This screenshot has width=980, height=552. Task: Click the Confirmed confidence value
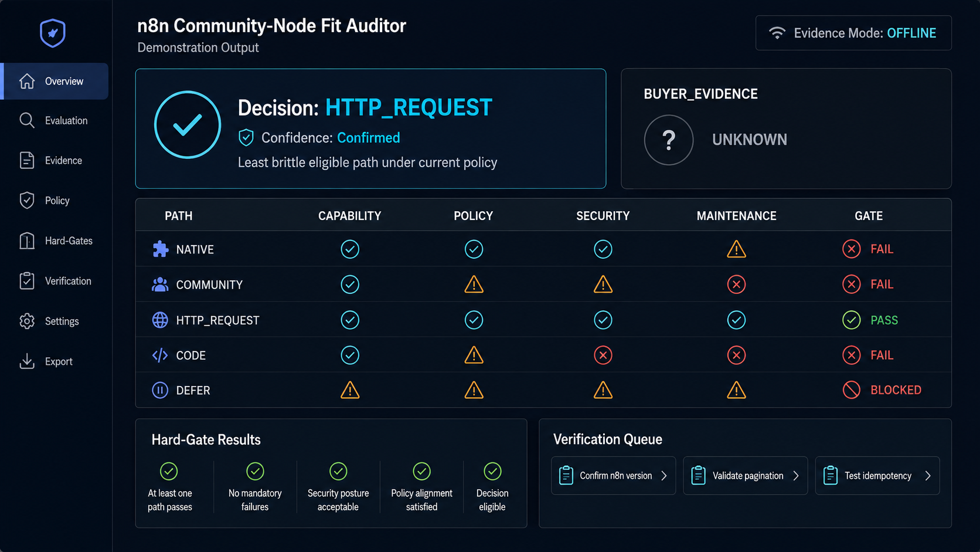point(369,138)
